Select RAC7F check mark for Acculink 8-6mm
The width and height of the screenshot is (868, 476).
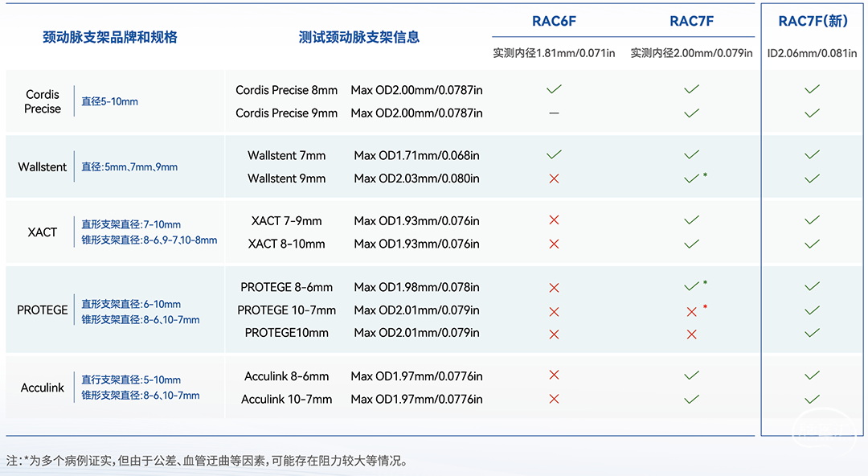tap(691, 375)
